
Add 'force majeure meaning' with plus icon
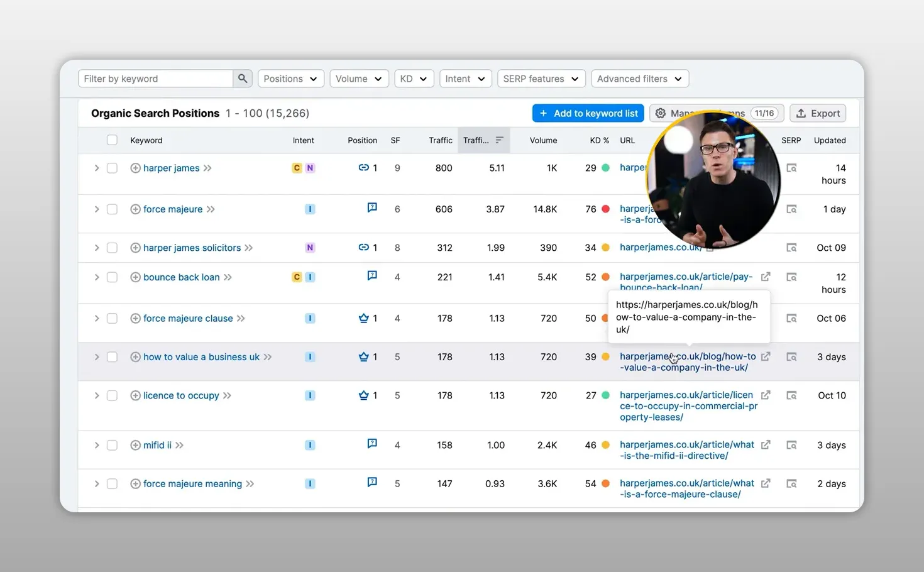[x=135, y=484]
